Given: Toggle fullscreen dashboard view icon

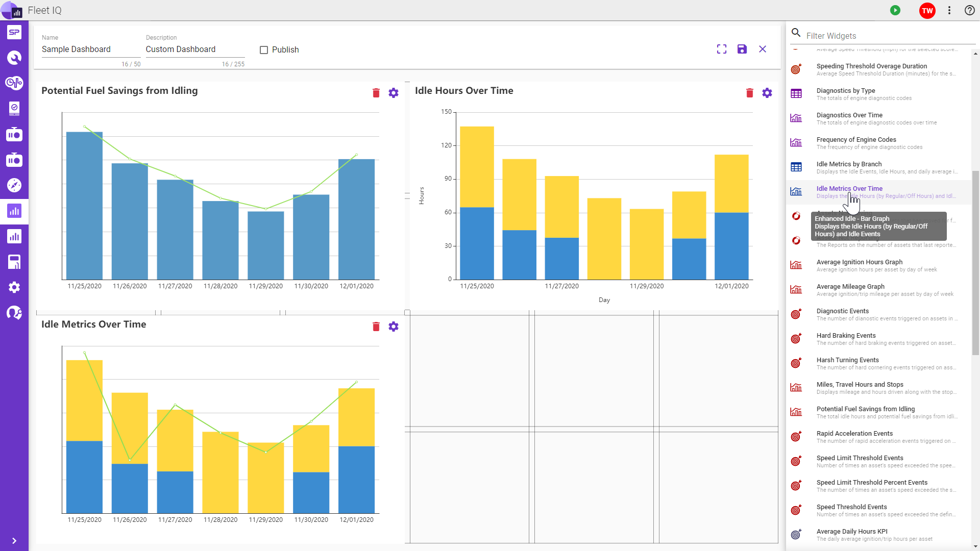Looking at the screenshot, I should 722,49.
